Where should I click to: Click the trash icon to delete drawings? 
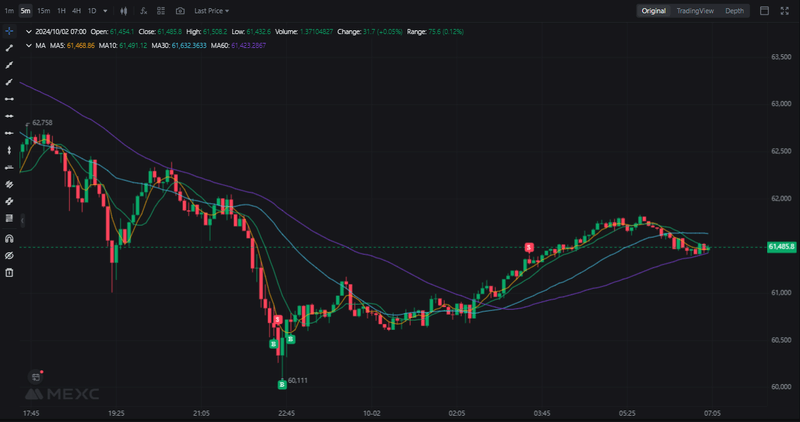pyautogui.click(x=9, y=272)
